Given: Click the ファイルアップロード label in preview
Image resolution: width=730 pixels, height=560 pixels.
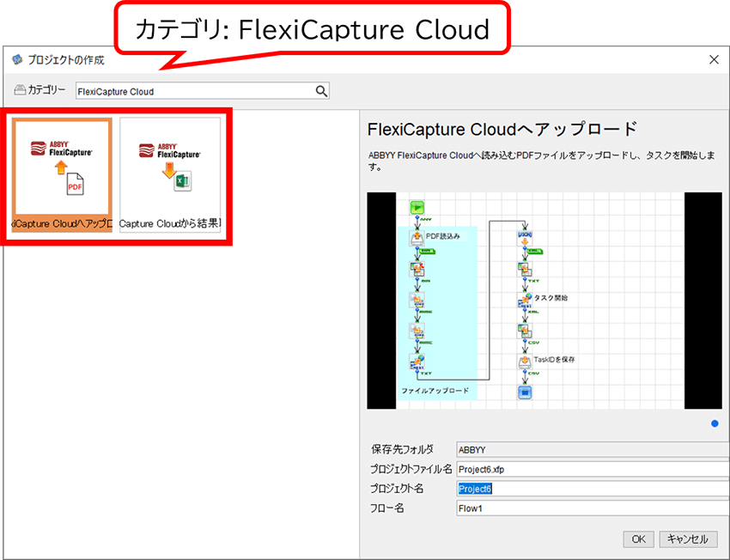Looking at the screenshot, I should click(x=435, y=391).
